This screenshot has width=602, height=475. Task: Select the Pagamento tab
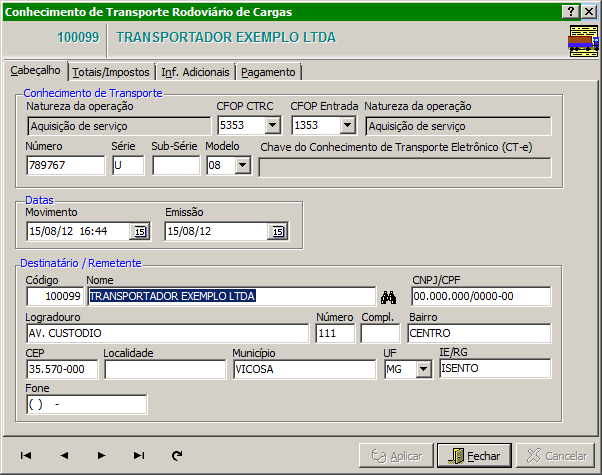268,72
